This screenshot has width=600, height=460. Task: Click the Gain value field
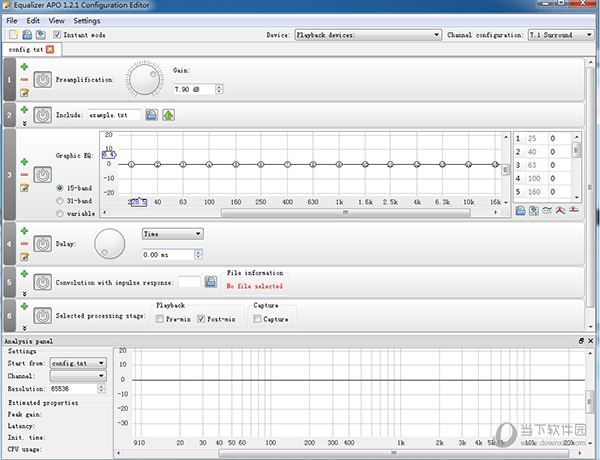click(194, 89)
